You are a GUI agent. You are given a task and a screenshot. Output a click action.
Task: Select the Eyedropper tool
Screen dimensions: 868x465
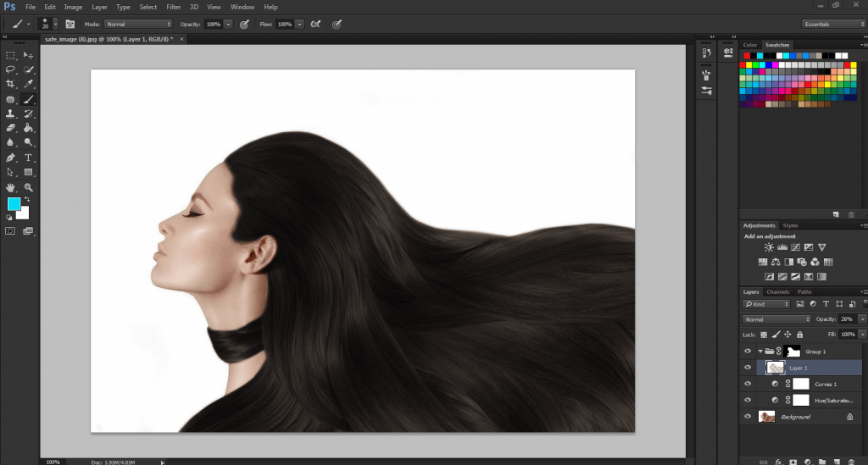28,84
